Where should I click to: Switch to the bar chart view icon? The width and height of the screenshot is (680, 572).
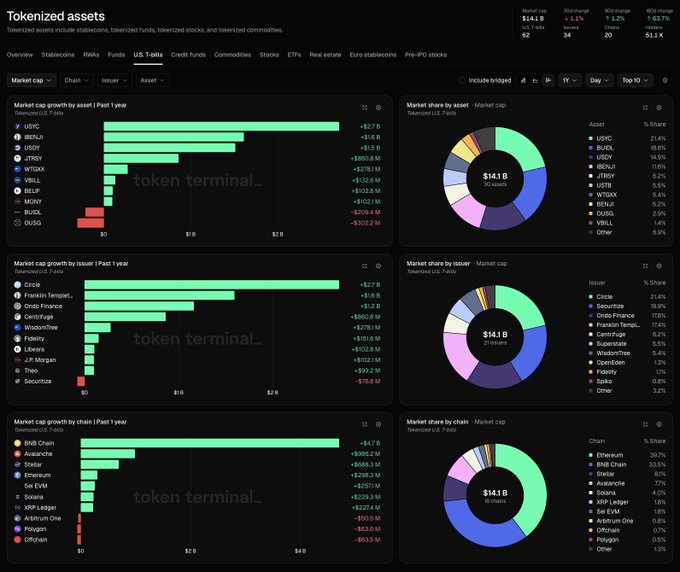523,80
